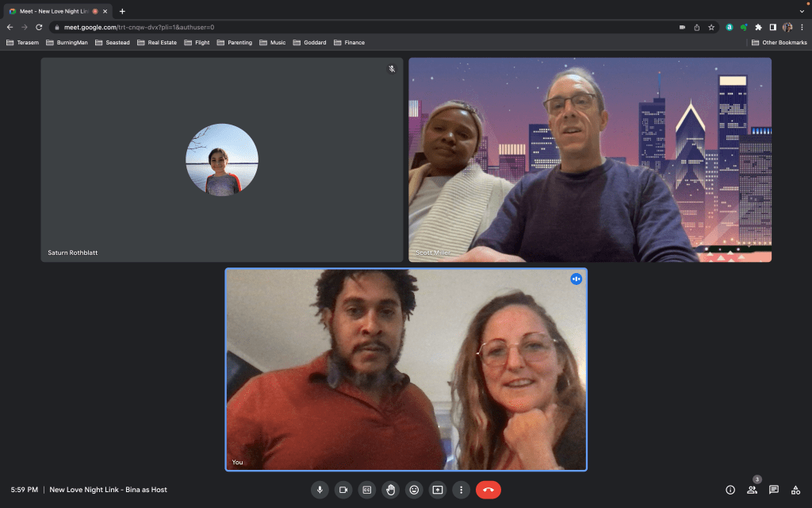Open the emoji reactions picker
This screenshot has width=812, height=508.
[414, 490]
